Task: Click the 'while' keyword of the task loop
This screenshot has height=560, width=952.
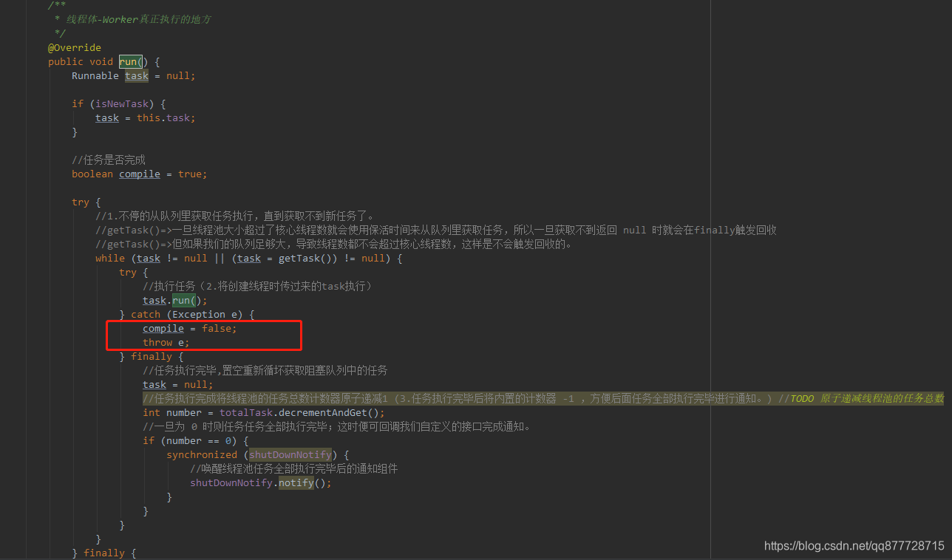Action: (110, 258)
